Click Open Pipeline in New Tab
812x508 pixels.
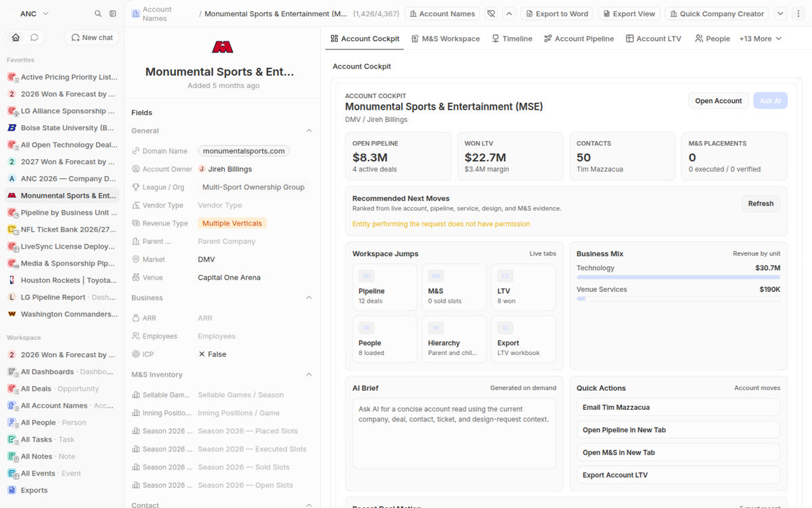click(x=678, y=429)
